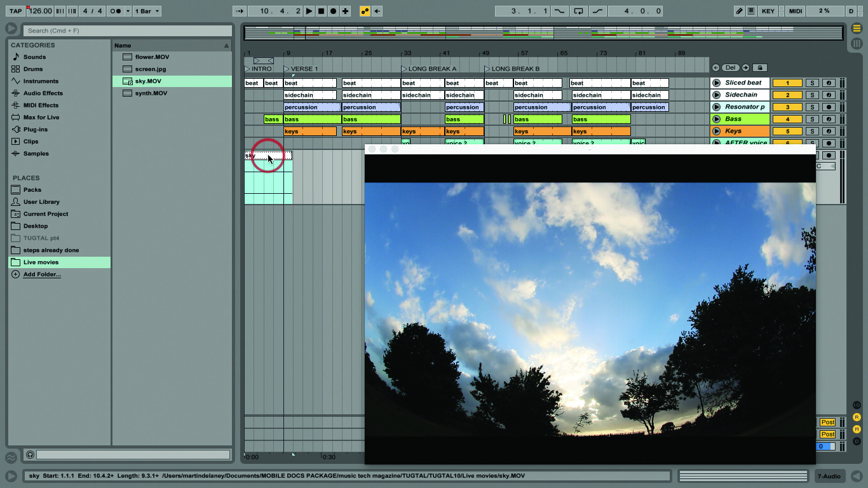Solo the Bass track
Image resolution: width=868 pixels, height=488 pixels.
(812, 119)
